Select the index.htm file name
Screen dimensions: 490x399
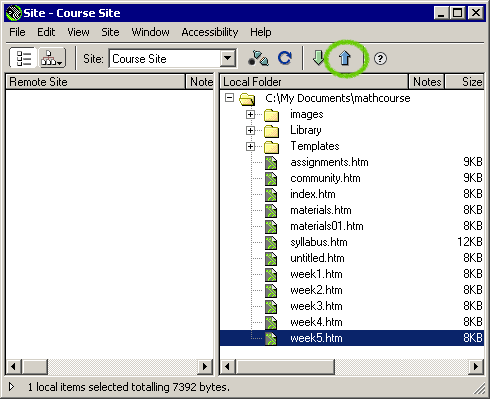(313, 194)
